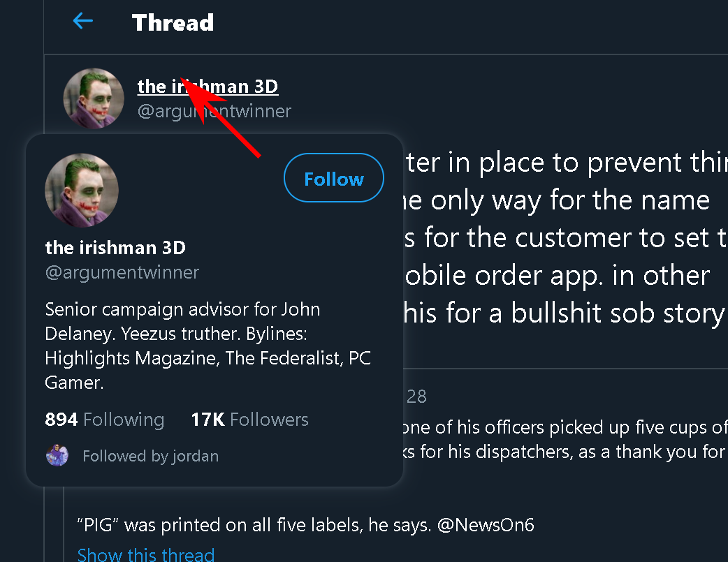Click the "Thread" page heading
This screenshot has height=562, width=728.
tap(173, 22)
